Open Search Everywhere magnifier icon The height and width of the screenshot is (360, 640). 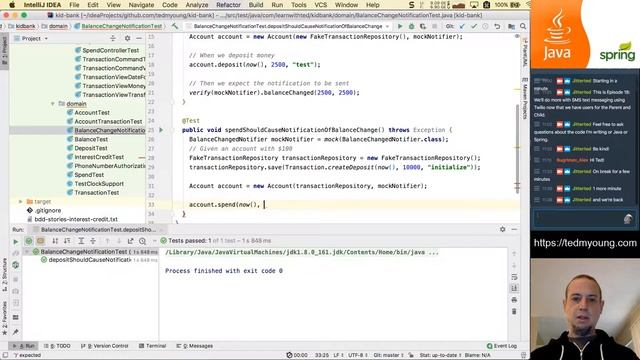point(523,26)
